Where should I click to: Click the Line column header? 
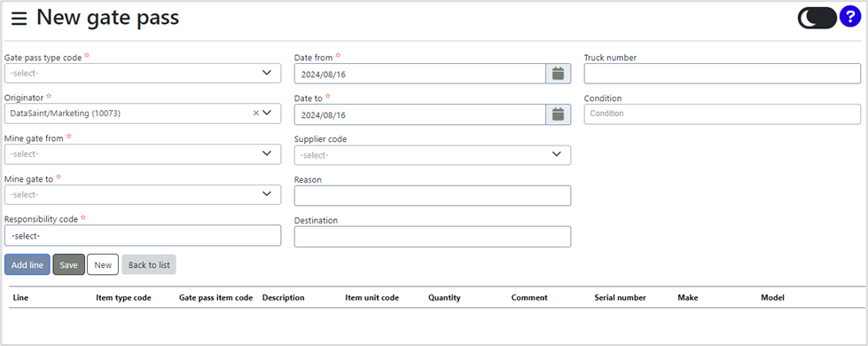point(20,297)
